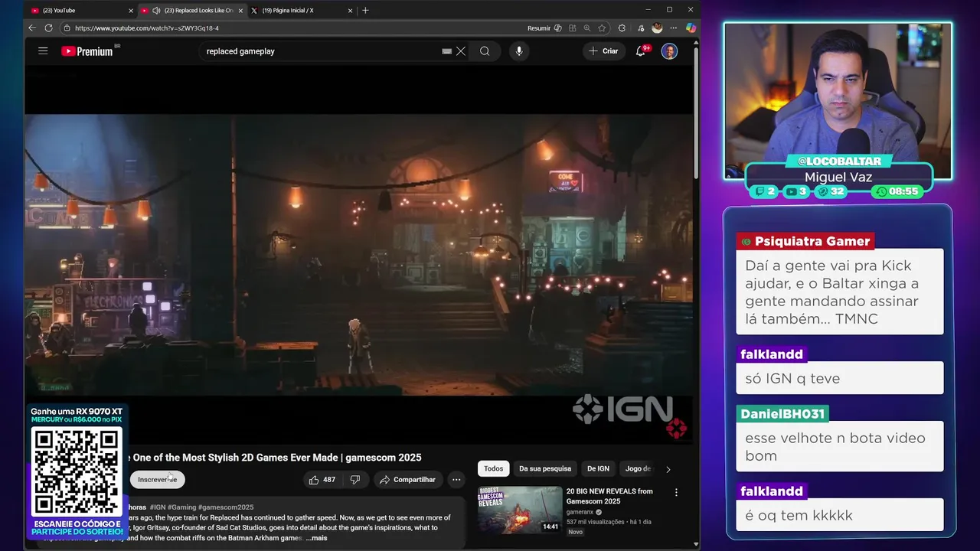Open the #Gaming hashtag link
Viewport: 980px width, 551px height.
click(x=181, y=507)
